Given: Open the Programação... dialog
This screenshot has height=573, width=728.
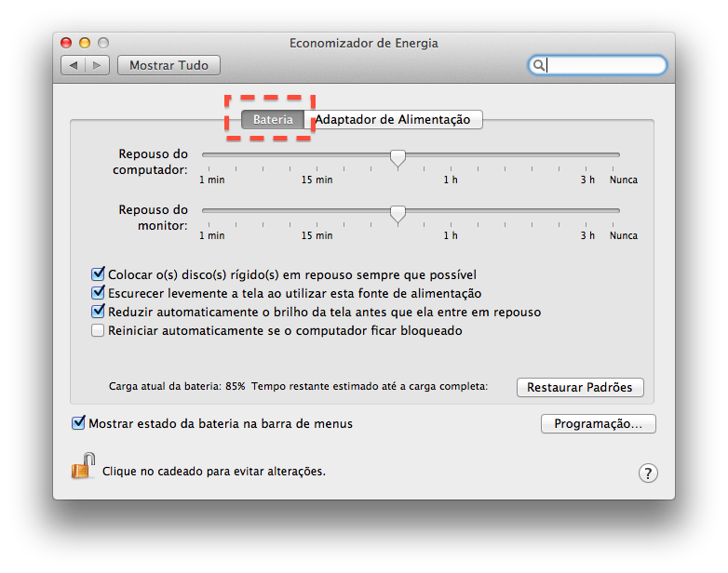Looking at the screenshot, I should tap(598, 423).
